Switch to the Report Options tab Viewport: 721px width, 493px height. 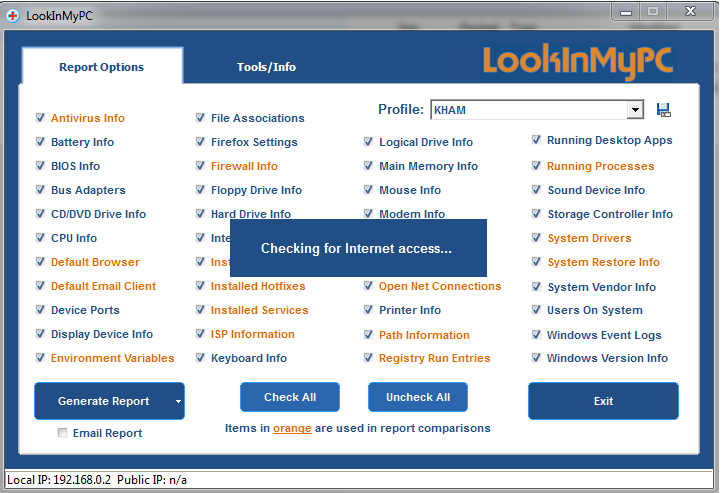click(x=102, y=67)
